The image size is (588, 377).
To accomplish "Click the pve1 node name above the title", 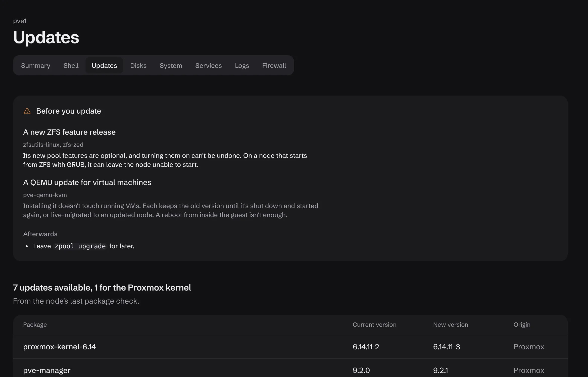I will click(20, 21).
